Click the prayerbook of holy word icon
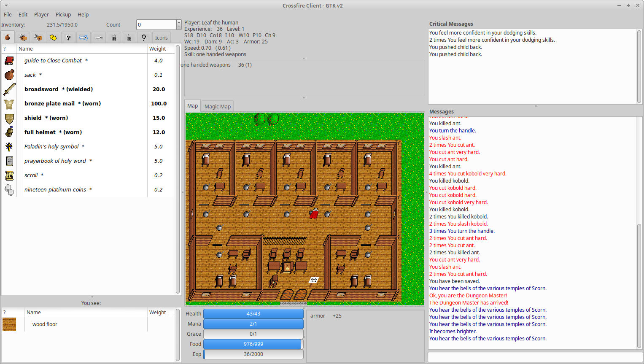The image size is (644, 364). (9, 161)
